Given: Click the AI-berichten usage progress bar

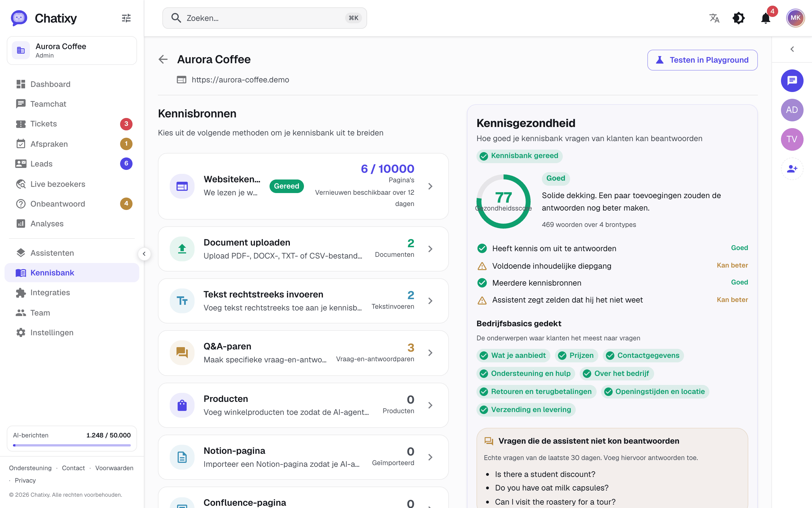Looking at the screenshot, I should [x=72, y=445].
